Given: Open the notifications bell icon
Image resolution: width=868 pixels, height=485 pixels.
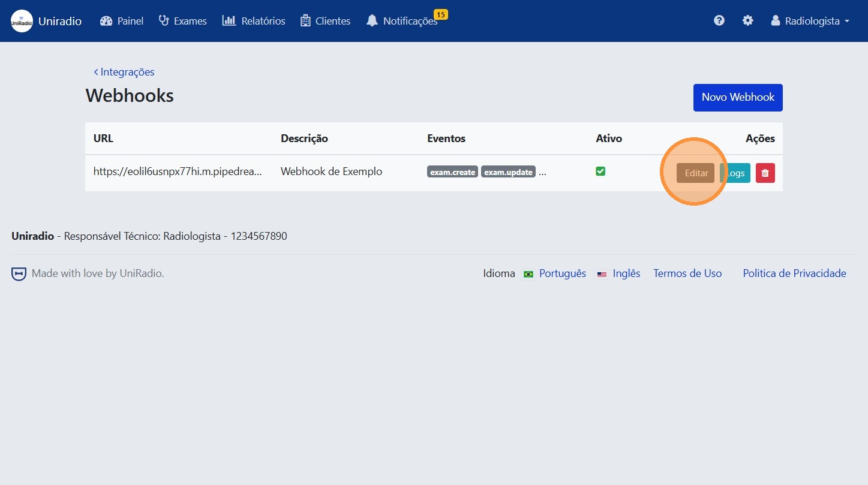Looking at the screenshot, I should pyautogui.click(x=372, y=20).
